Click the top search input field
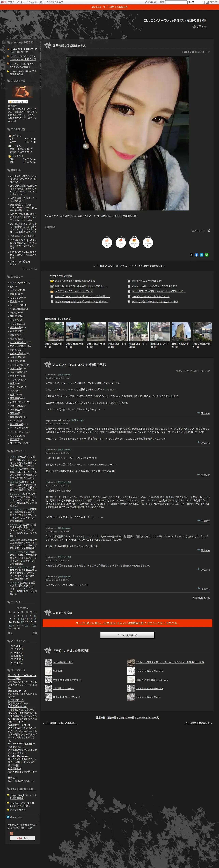 coord(176,2)
